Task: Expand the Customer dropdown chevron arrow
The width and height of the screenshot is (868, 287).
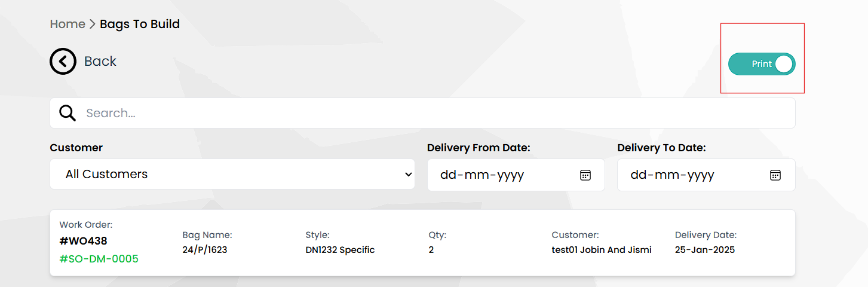Action: (x=409, y=175)
